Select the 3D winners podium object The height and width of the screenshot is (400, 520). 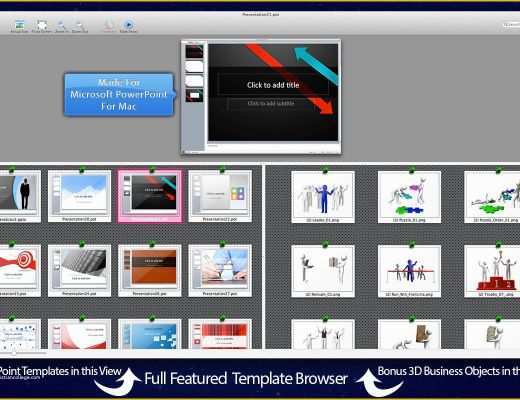[x=492, y=271]
